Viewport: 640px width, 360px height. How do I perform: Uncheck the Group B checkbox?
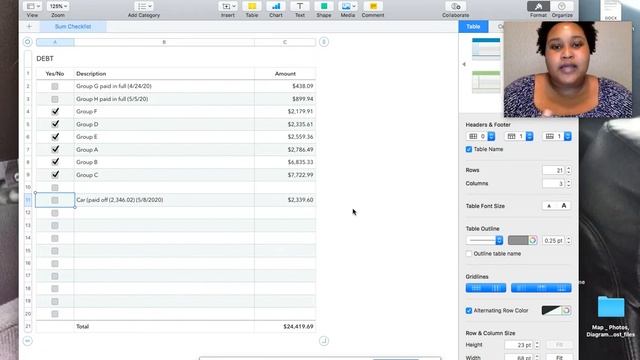55,162
